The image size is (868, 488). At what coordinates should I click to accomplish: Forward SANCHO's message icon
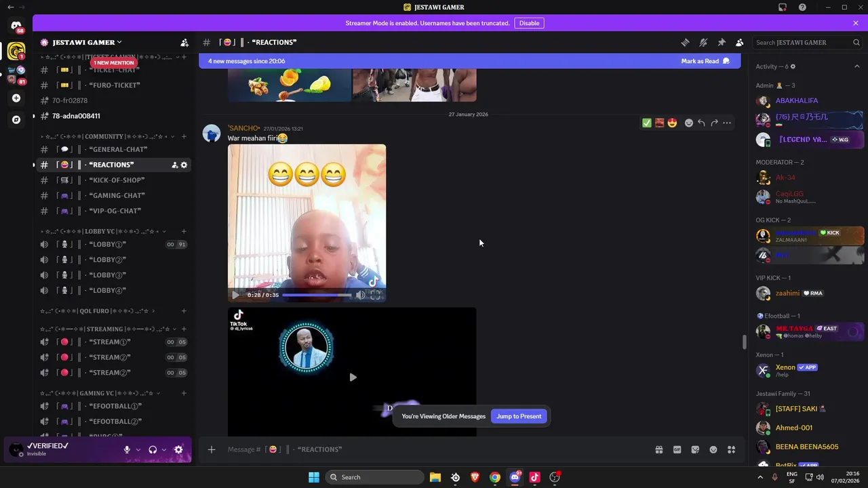tap(714, 123)
